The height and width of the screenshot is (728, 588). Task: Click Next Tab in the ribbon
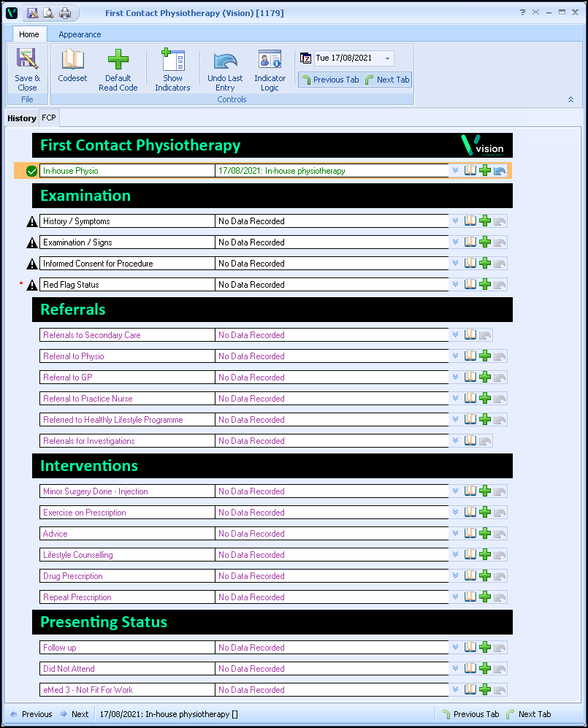[x=387, y=80]
